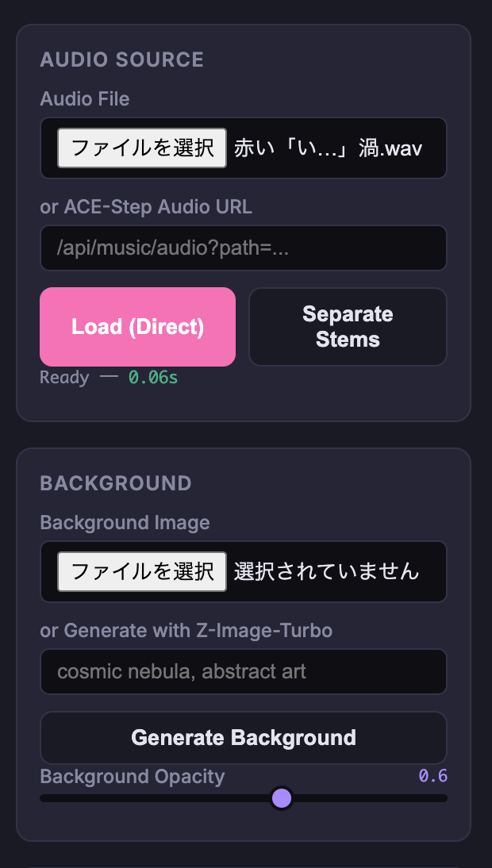Click the BACKGROUND section heading
This screenshot has height=868, width=492.
116,483
